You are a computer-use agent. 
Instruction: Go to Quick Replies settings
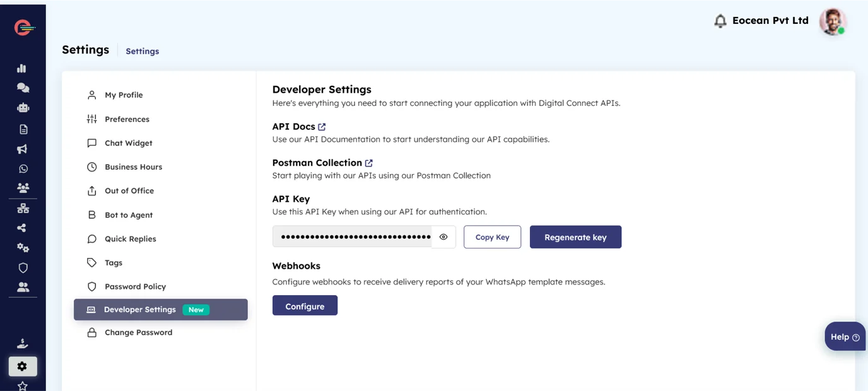click(130, 239)
